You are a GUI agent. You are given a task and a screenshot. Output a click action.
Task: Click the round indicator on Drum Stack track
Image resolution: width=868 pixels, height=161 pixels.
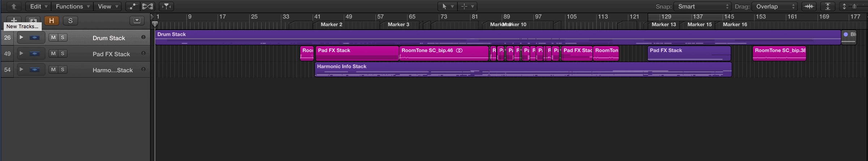143,37
